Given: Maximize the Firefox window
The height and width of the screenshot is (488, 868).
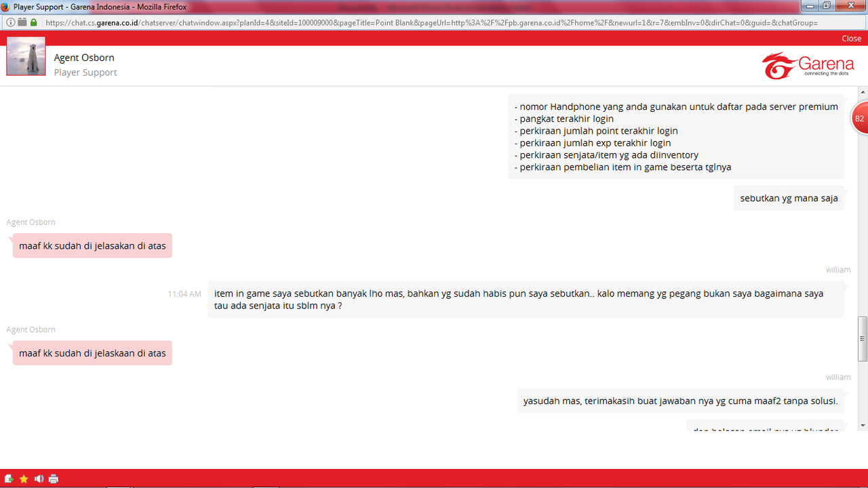Looking at the screenshot, I should 827,5.
